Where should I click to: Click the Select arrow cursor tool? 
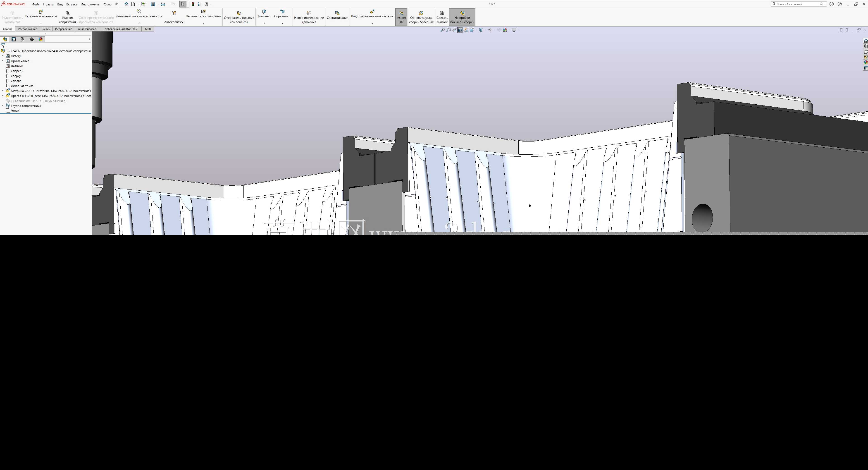(183, 4)
